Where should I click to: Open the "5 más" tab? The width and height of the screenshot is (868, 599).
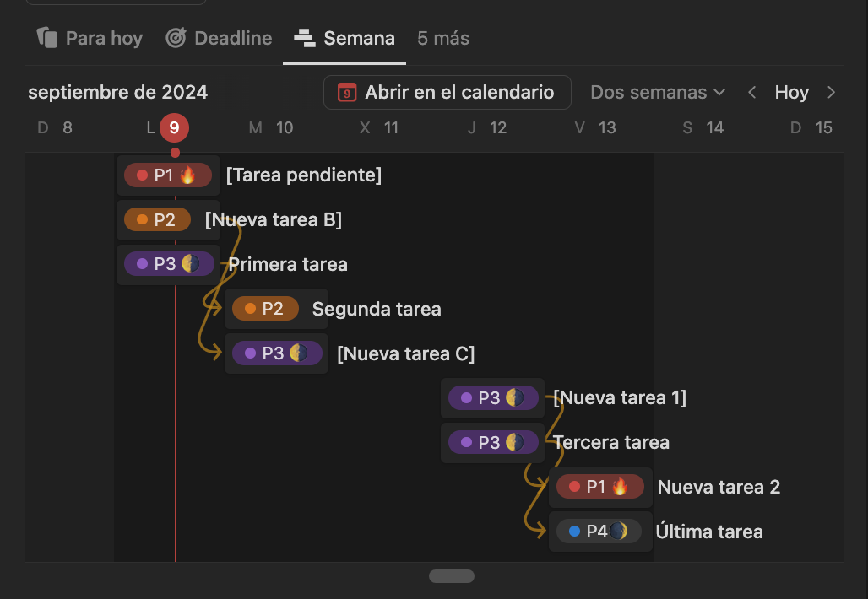click(442, 37)
